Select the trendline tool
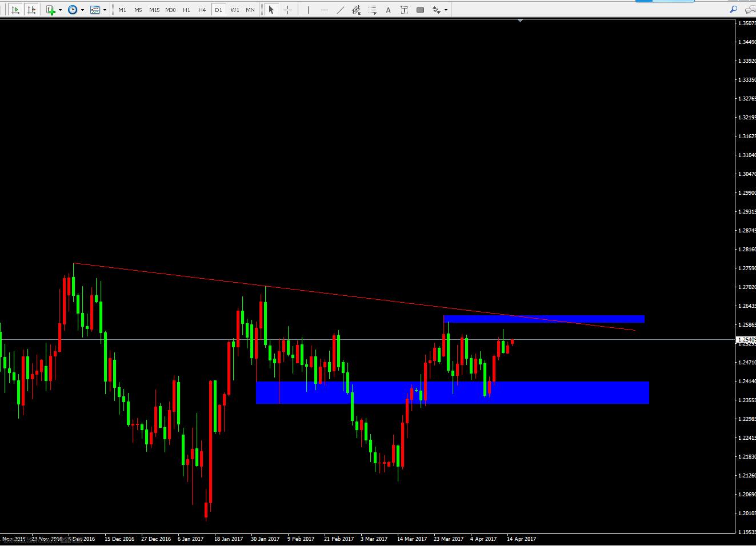This screenshot has width=756, height=546. point(341,10)
